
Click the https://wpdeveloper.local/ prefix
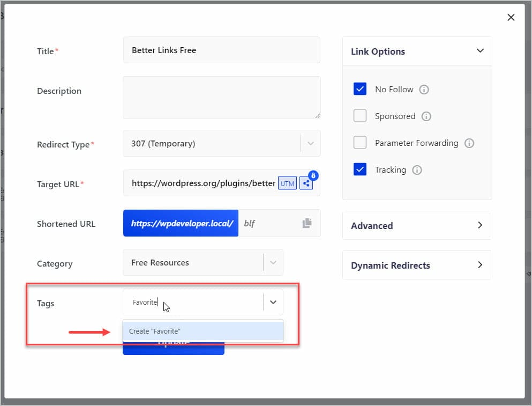pos(181,223)
